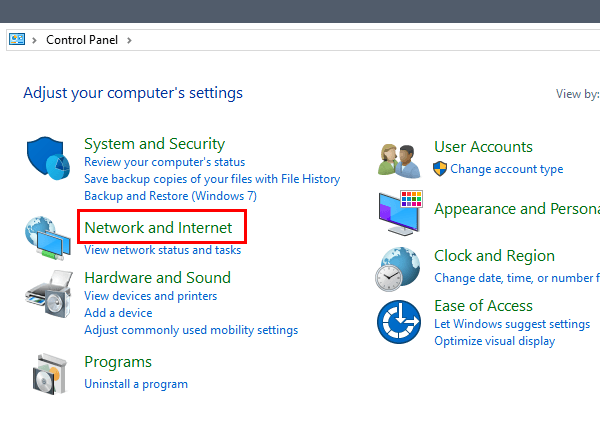
Task: Open System and Security category
Action: (x=155, y=144)
